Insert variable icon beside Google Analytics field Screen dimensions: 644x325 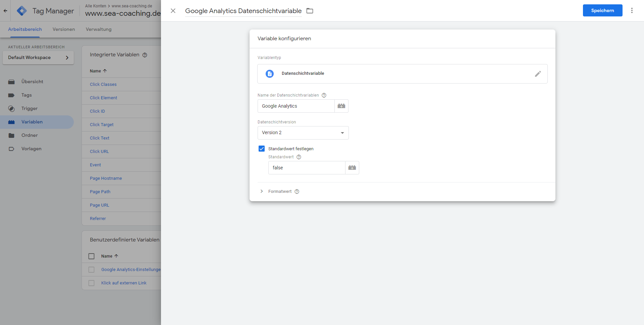341,106
